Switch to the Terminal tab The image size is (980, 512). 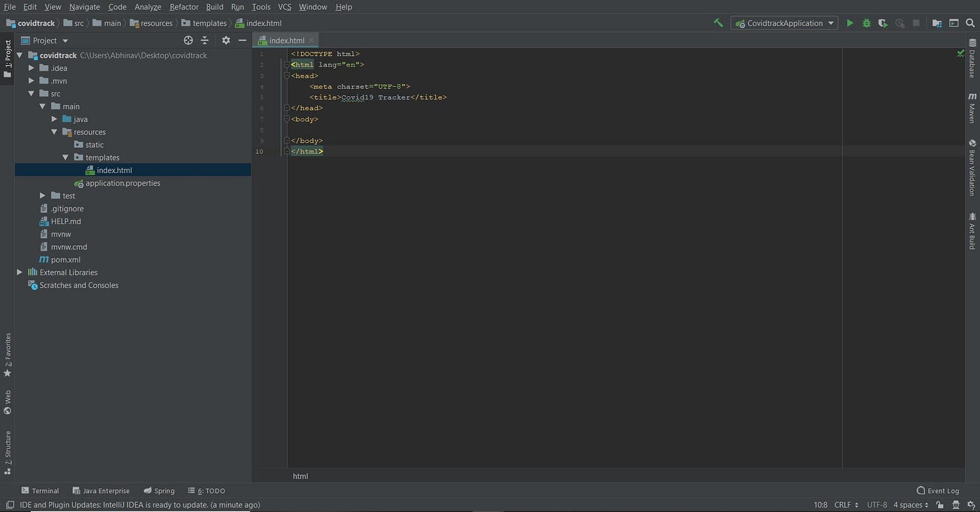[40, 490]
